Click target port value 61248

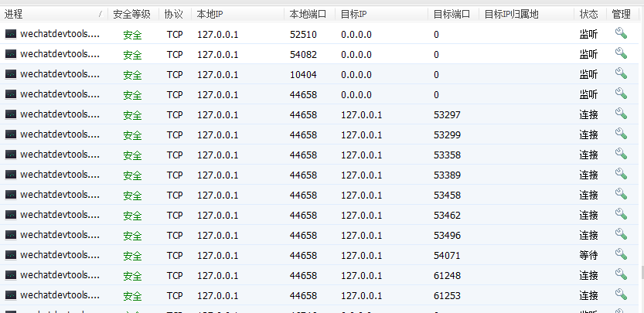[x=447, y=276]
